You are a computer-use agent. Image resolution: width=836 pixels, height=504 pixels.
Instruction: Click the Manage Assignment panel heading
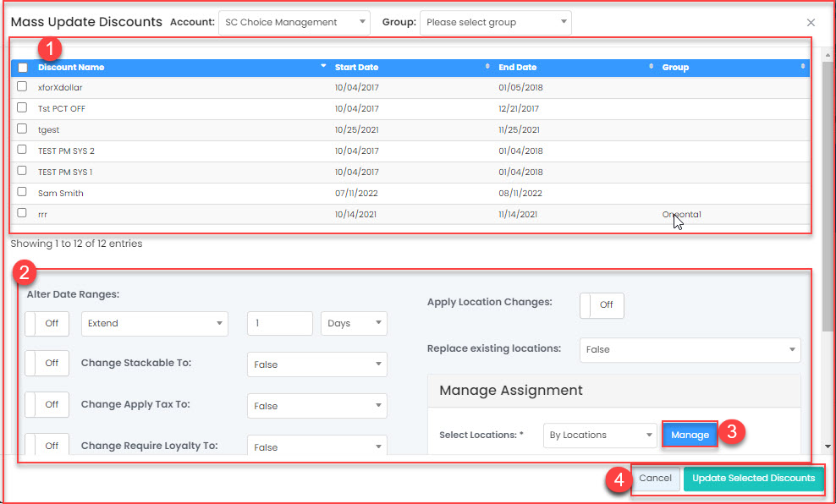(511, 390)
